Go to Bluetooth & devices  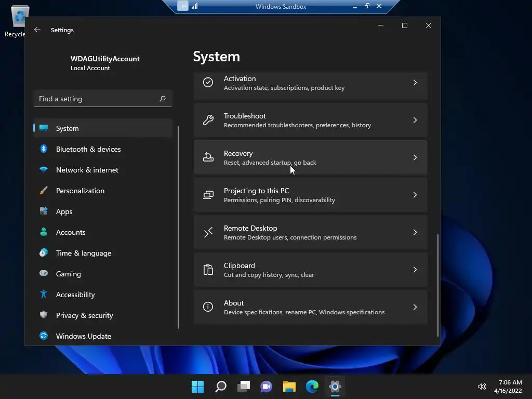pyautogui.click(x=103, y=149)
